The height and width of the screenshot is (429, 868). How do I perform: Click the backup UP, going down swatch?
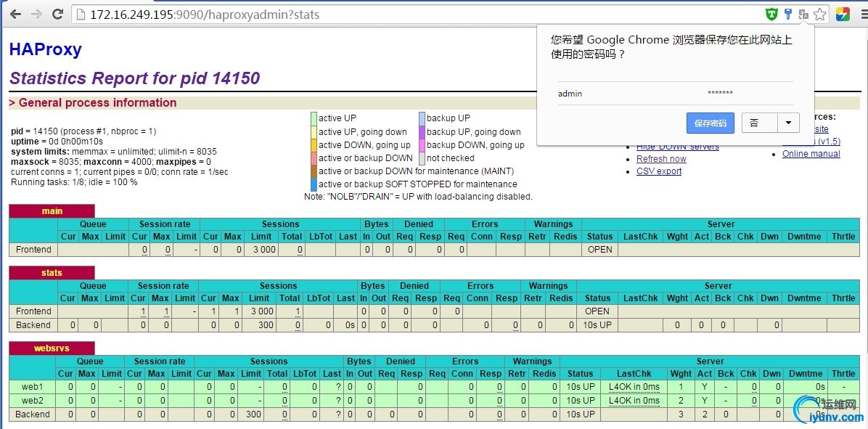(422, 131)
